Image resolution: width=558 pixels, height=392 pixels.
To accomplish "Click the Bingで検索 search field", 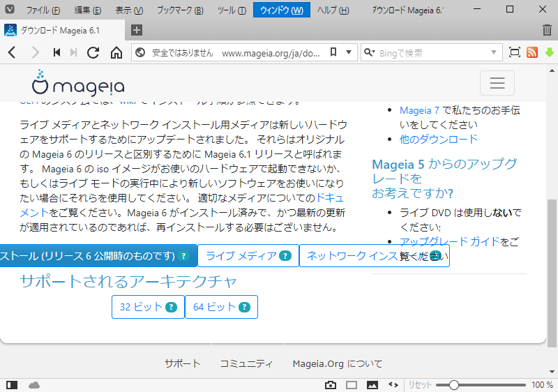I will [x=432, y=53].
